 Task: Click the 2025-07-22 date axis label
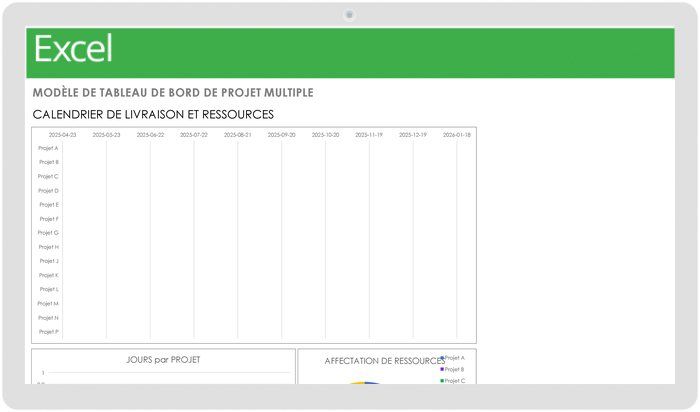(x=194, y=135)
